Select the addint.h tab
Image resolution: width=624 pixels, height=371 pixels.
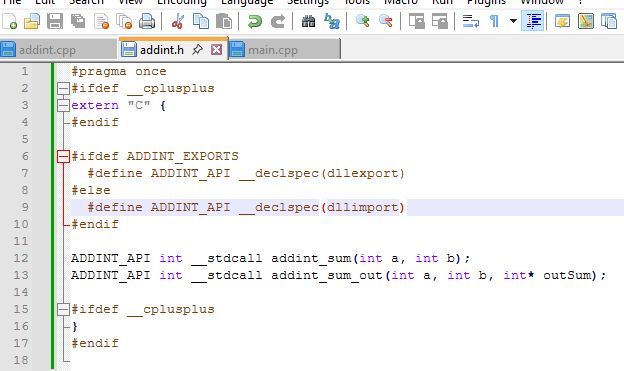[x=162, y=50]
